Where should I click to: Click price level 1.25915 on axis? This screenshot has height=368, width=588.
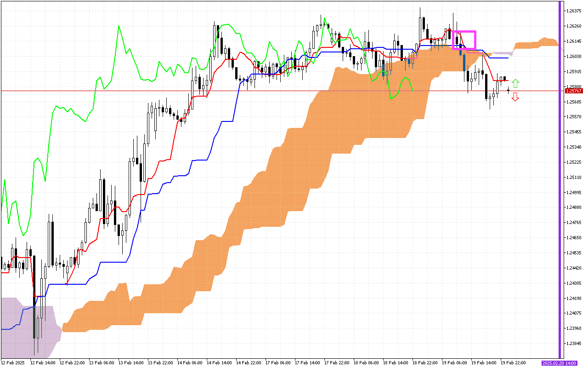[x=574, y=71]
